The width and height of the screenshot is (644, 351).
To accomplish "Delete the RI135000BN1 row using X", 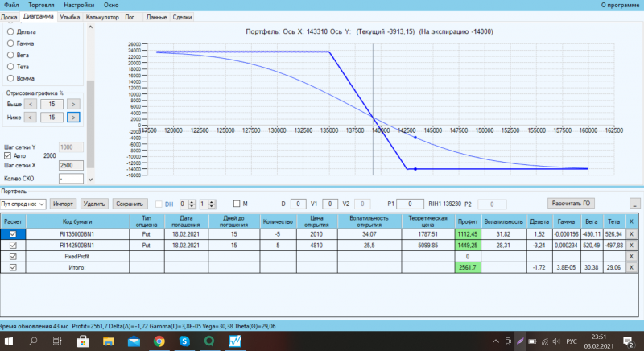I will (631, 234).
